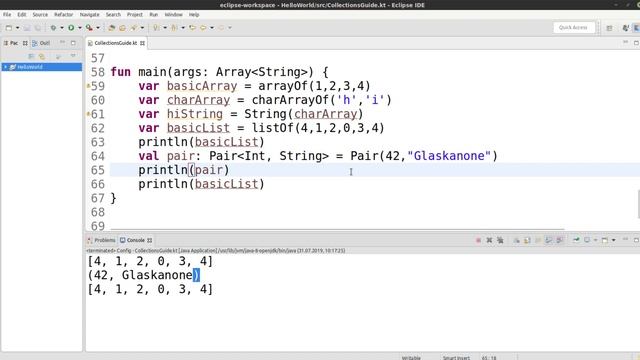
Task: Open the Back history dropdown arrow
Action: pyautogui.click(x=212, y=28)
